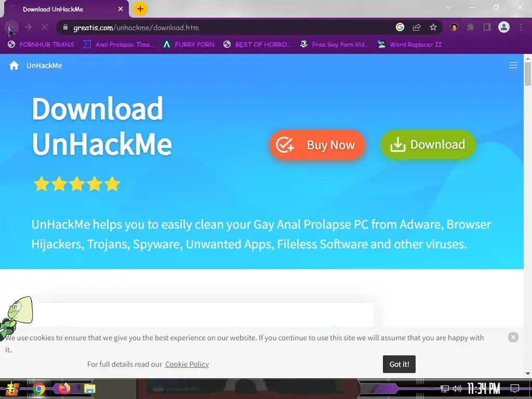Open the Word Replacer II bookmark
532x399 pixels.
pos(410,45)
